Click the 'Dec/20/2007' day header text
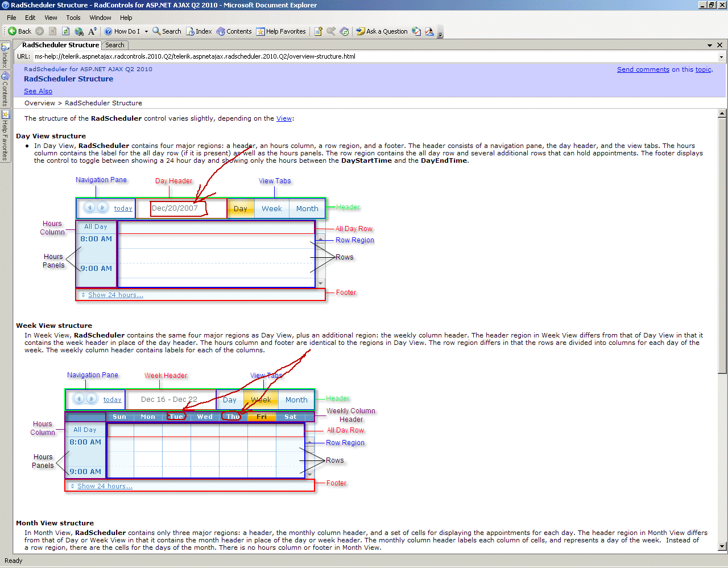This screenshot has width=728, height=568. 175,208
